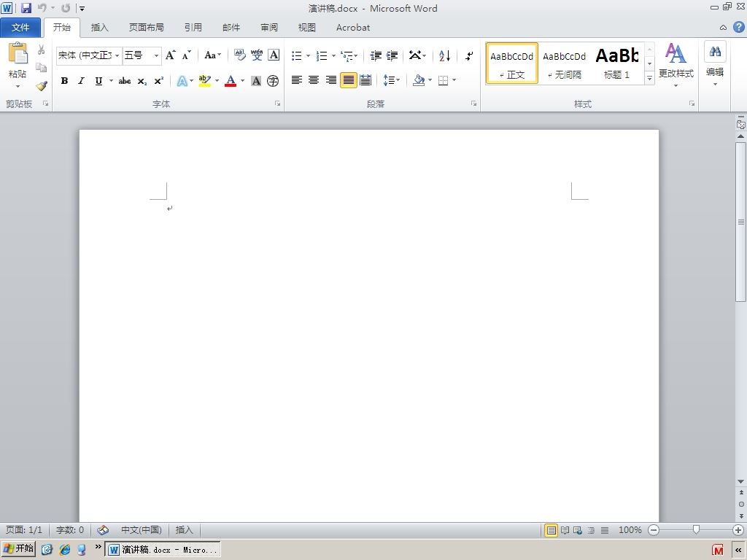
Task: Expand the bullets list dropdown
Action: (309, 55)
